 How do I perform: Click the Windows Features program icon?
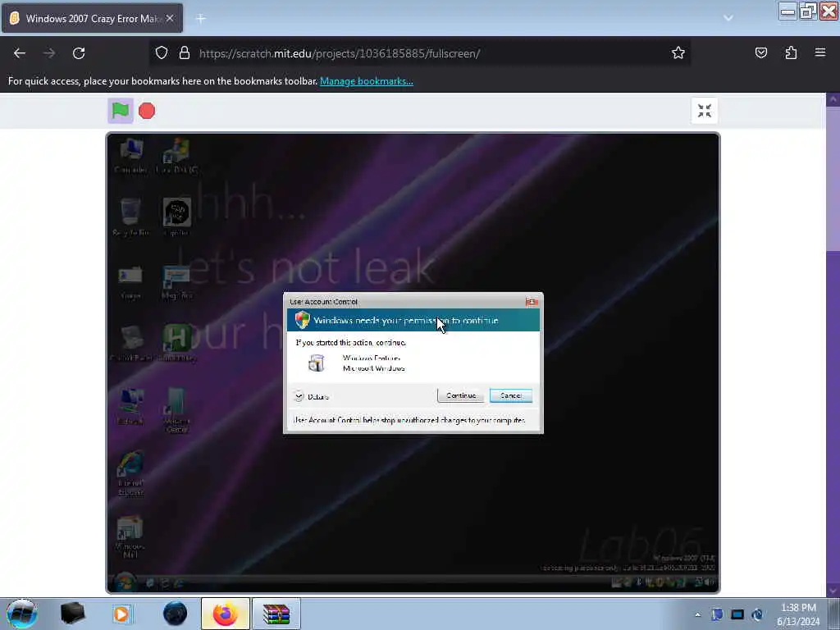316,363
